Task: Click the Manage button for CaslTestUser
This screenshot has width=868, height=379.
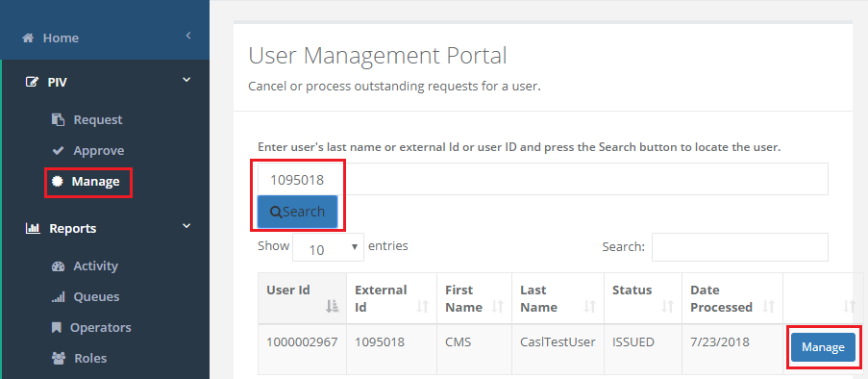Action: point(823,347)
